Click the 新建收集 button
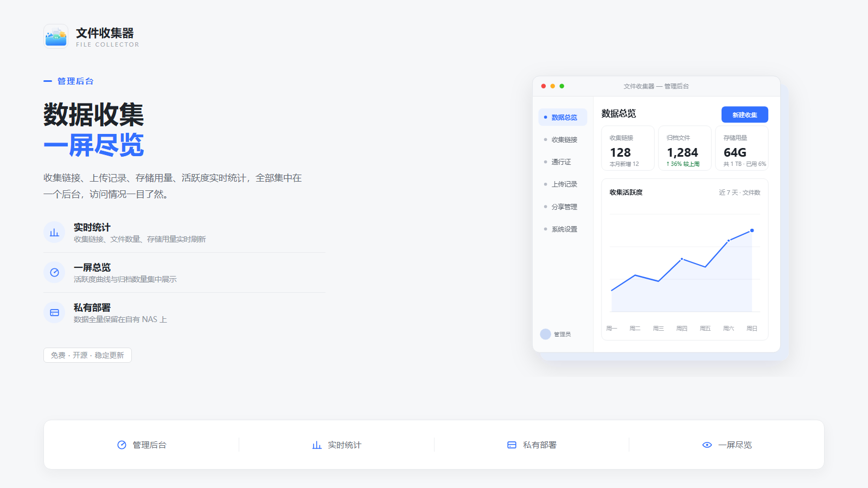Image resolution: width=868 pixels, height=488 pixels. point(744,114)
